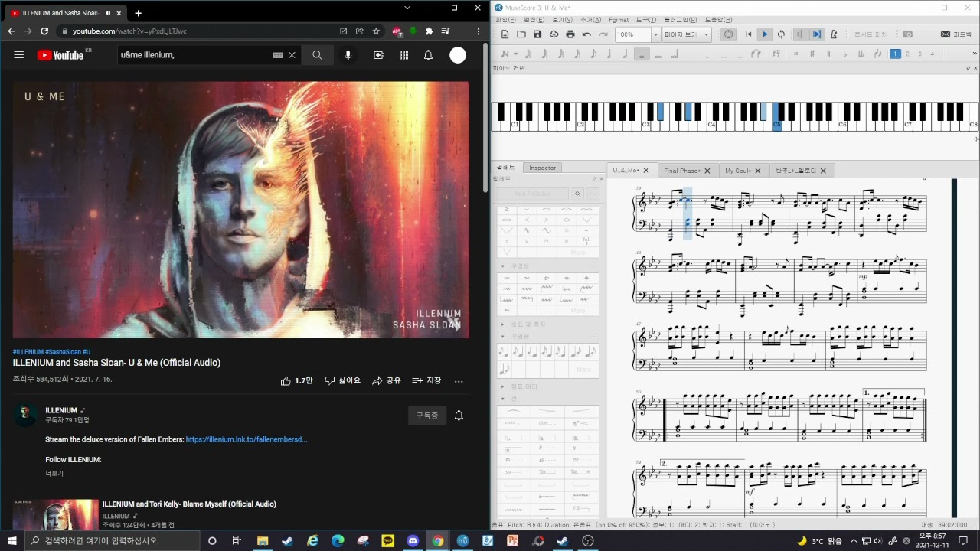The height and width of the screenshot is (551, 980).
Task: Create a new score in MuseScore
Action: pos(505,34)
